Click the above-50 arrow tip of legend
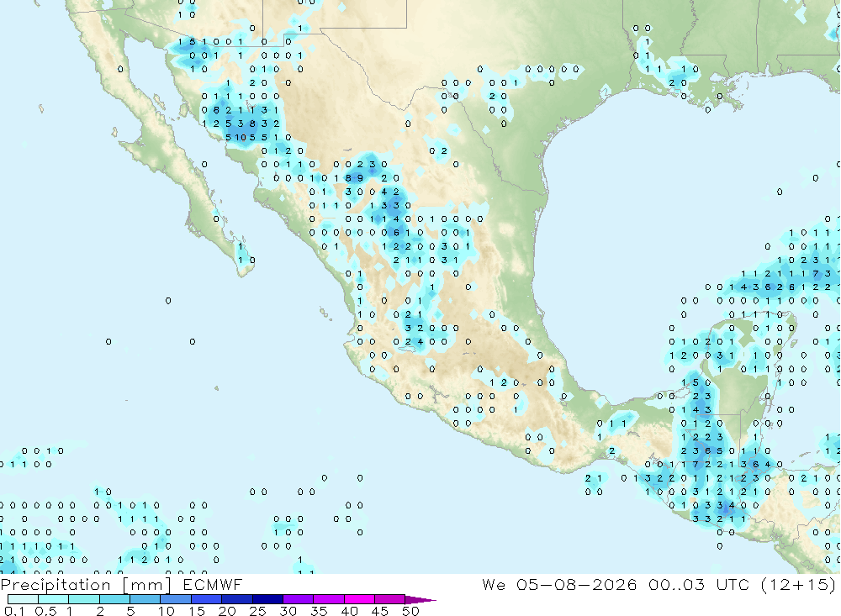 420,600
